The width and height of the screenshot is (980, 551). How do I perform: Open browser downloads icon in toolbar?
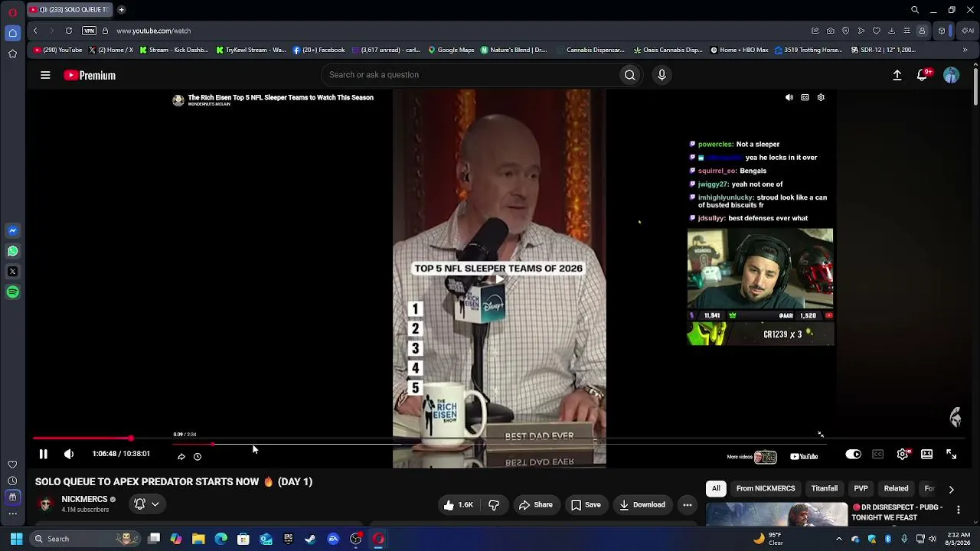891,31
